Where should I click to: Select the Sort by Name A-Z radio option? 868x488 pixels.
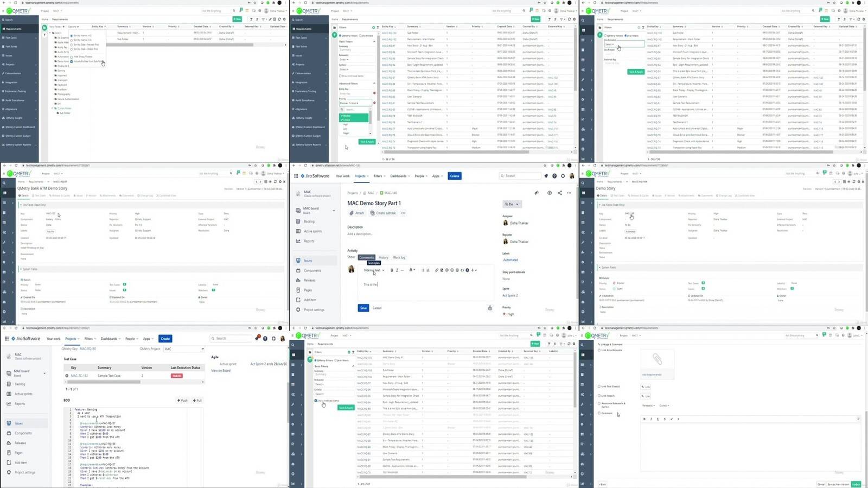coord(72,36)
